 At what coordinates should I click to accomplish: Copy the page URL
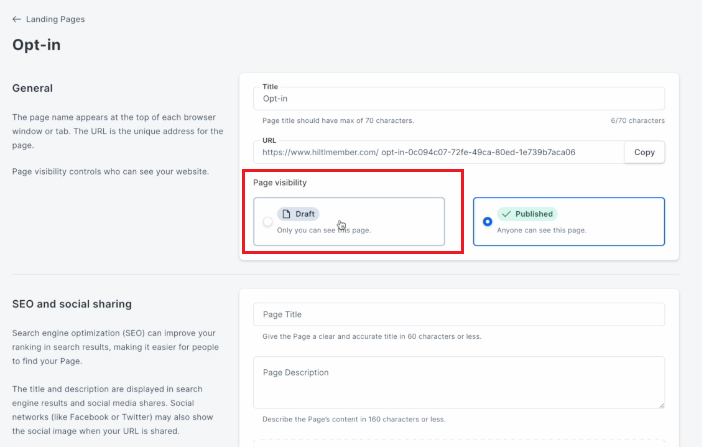click(x=644, y=152)
